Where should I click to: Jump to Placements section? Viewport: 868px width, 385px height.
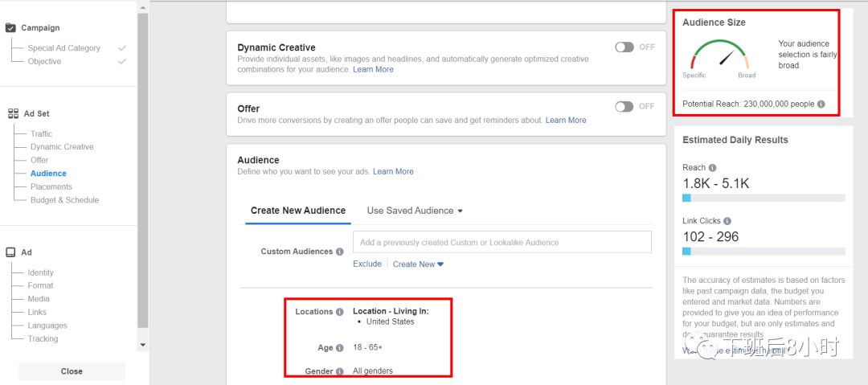[51, 186]
